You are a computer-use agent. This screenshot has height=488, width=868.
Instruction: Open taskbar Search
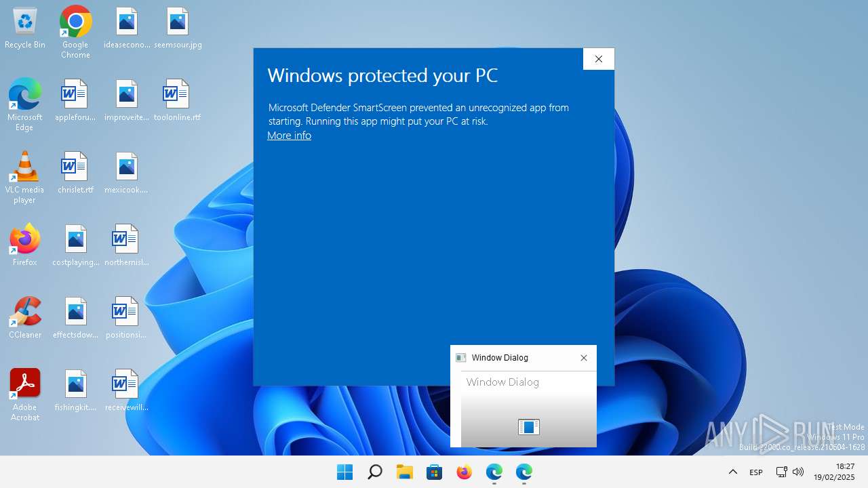(374, 472)
